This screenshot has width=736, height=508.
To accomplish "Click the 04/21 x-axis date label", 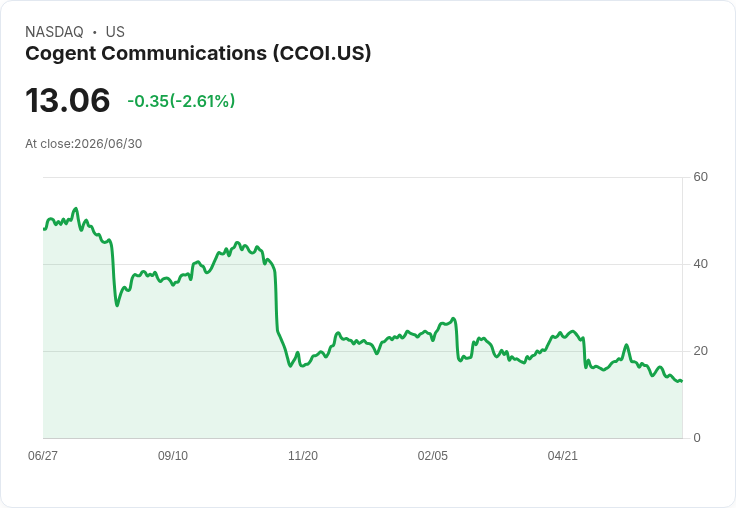I will click(x=562, y=455).
